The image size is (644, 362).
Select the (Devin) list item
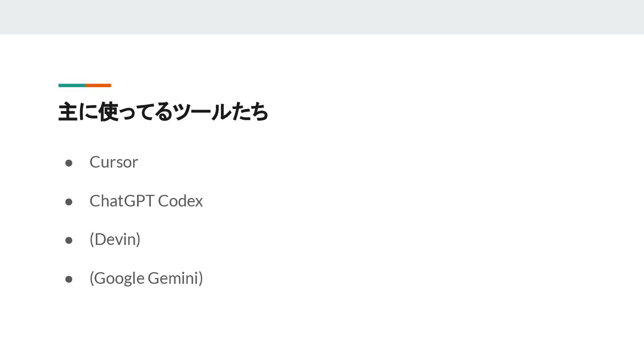pos(115,239)
